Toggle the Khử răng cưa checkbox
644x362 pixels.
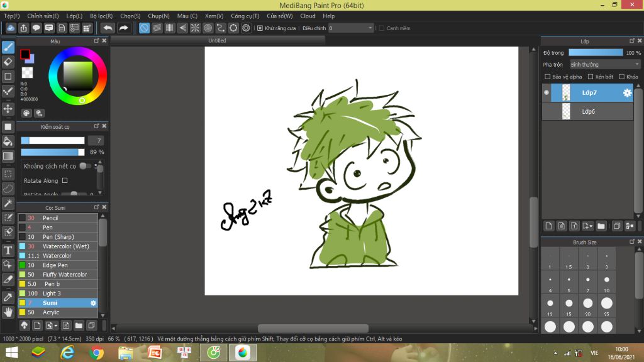[260, 28]
